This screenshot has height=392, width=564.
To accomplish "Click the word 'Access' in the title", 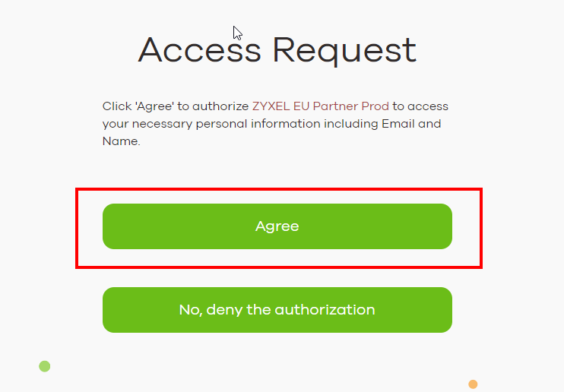I will coord(200,50).
